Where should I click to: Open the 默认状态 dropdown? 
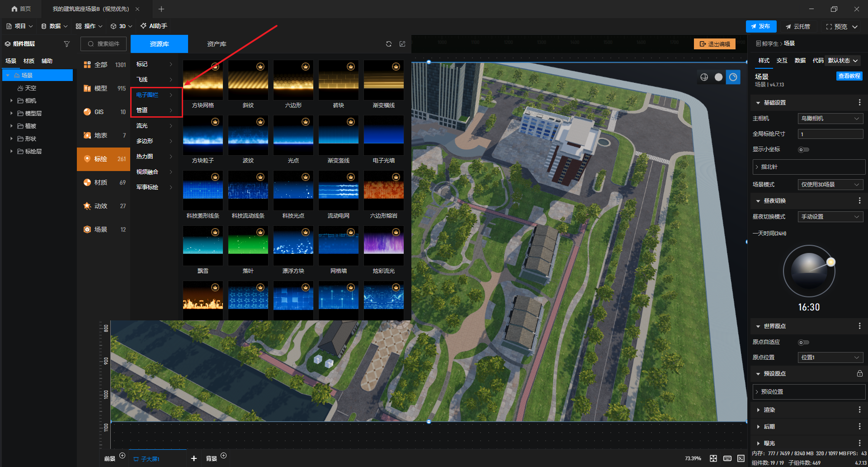click(843, 61)
